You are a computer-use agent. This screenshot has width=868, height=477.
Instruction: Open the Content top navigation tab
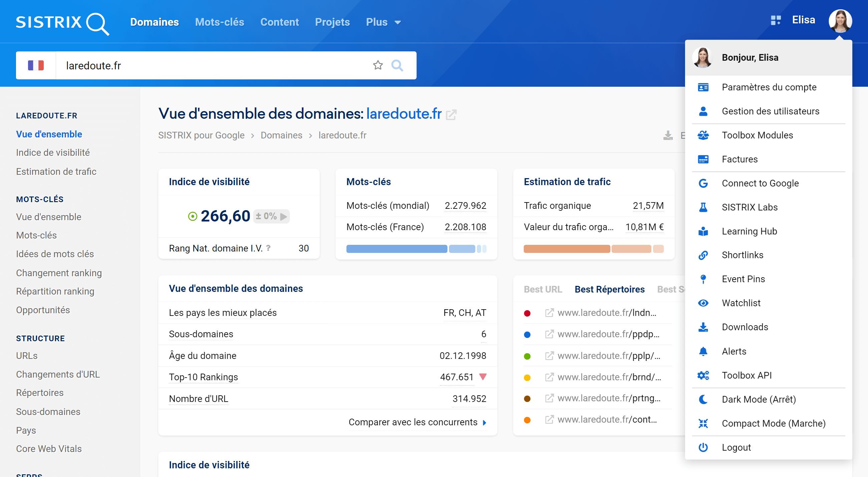pos(279,22)
